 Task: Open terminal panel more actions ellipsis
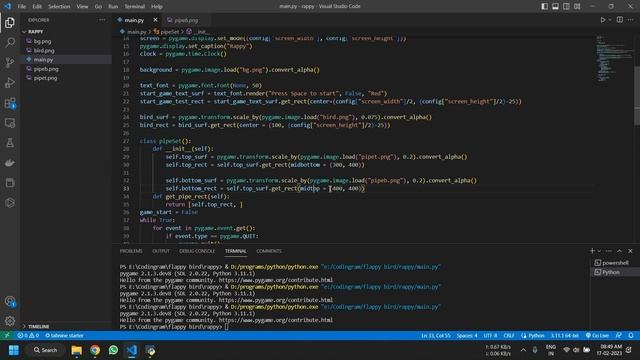point(609,251)
